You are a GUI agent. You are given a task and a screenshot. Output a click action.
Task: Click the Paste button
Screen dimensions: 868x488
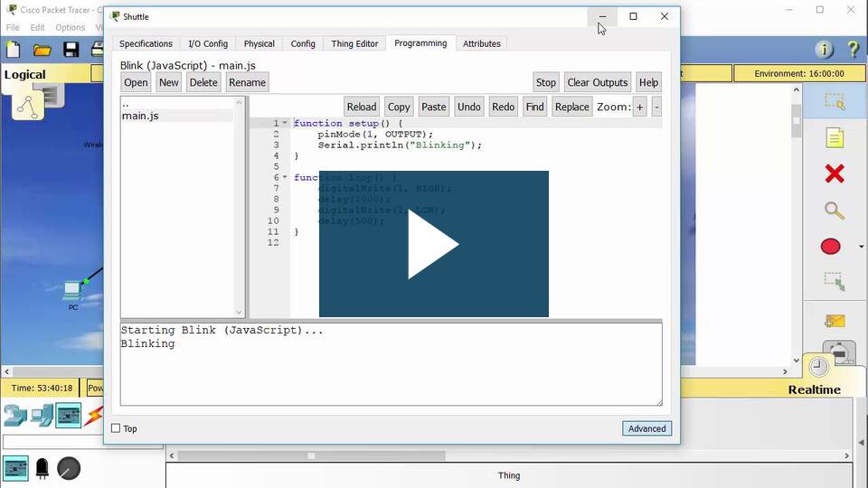pos(433,107)
